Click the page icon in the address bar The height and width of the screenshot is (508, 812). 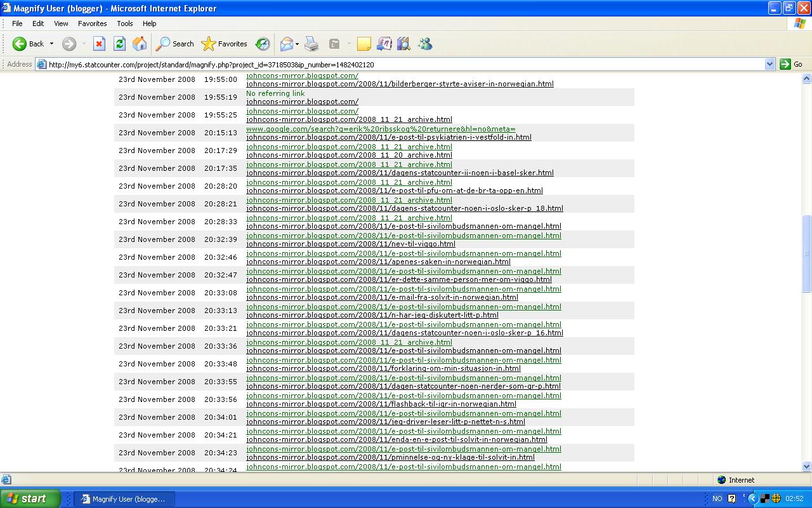(41, 64)
